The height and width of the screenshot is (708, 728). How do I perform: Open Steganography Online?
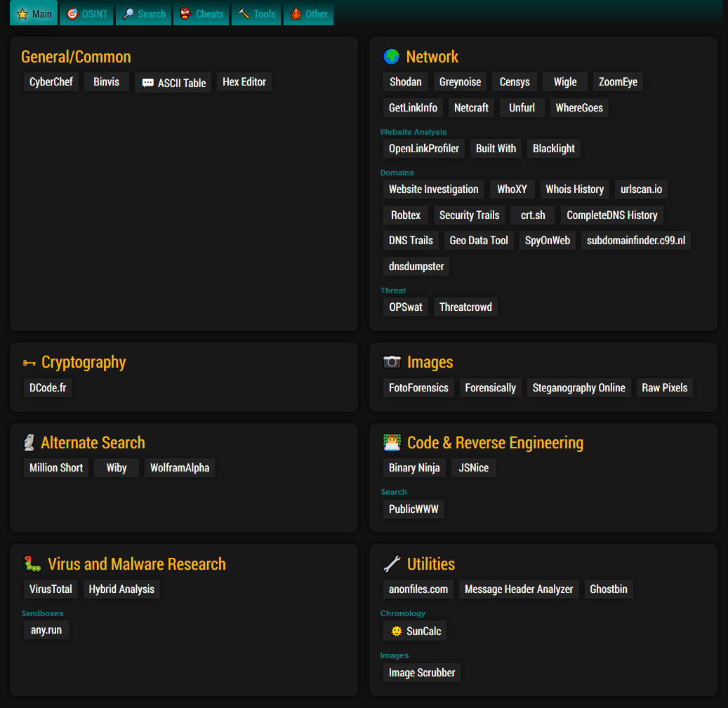[579, 388]
